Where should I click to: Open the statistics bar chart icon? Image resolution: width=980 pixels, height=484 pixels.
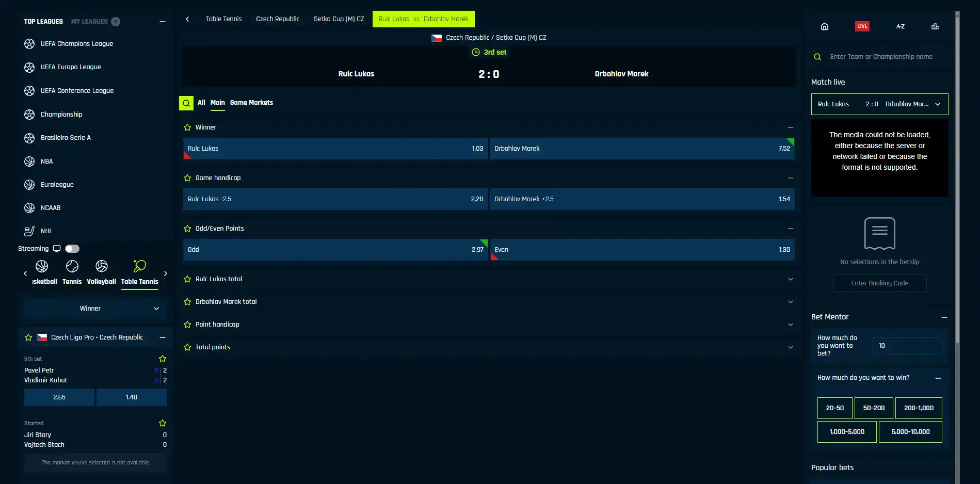(935, 26)
